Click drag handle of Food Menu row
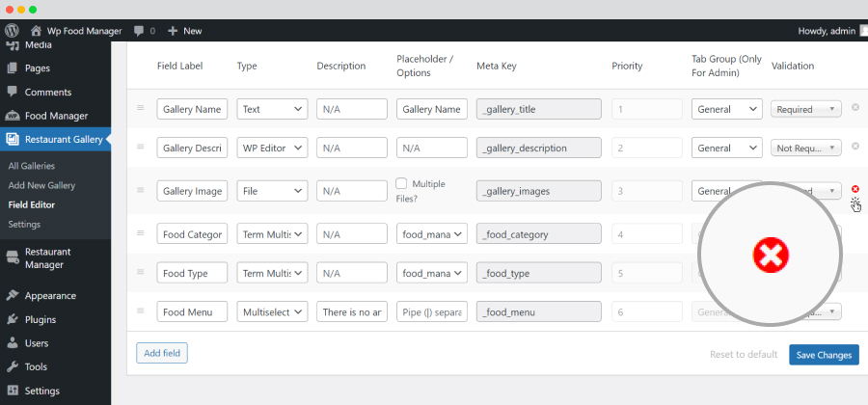The image size is (868, 405). (x=141, y=310)
